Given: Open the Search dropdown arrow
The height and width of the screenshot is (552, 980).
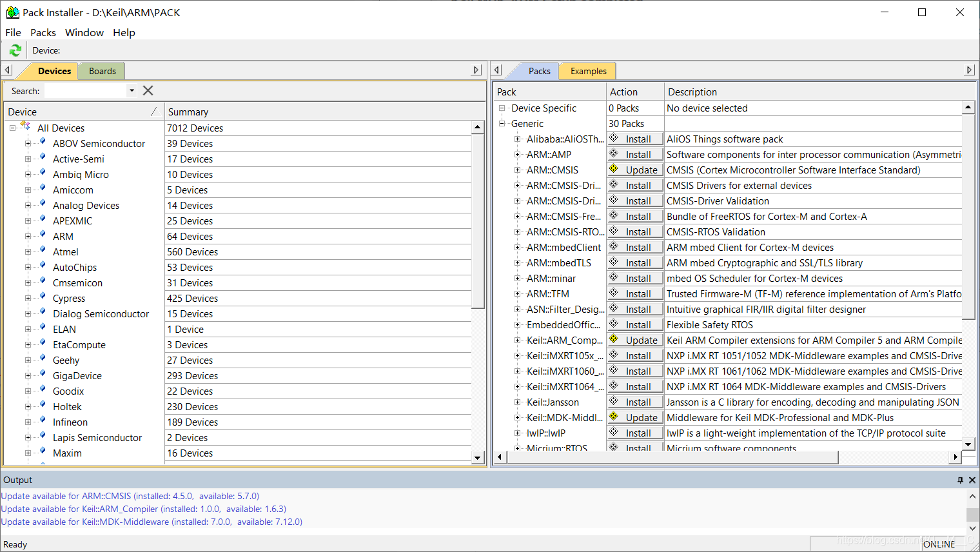Looking at the screenshot, I should pos(132,91).
